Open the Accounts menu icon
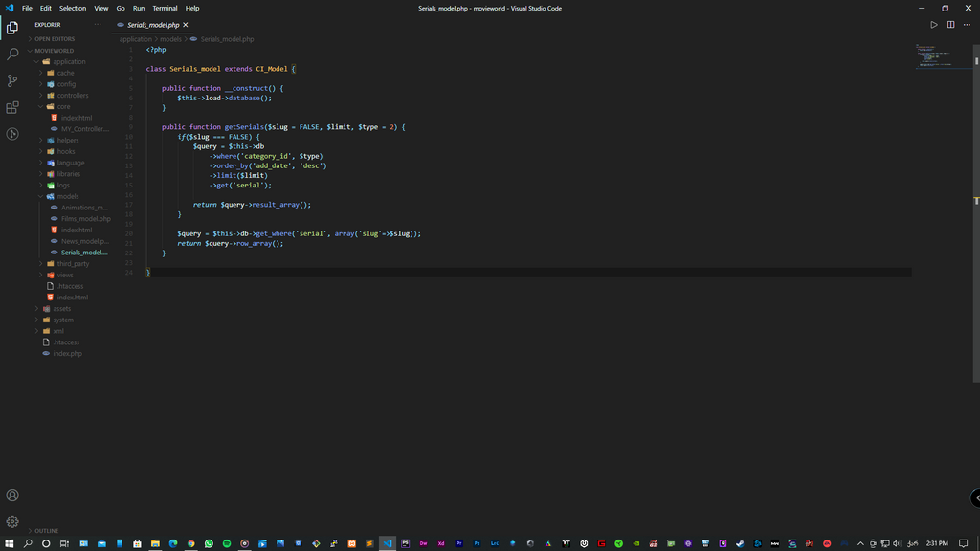 (11, 496)
